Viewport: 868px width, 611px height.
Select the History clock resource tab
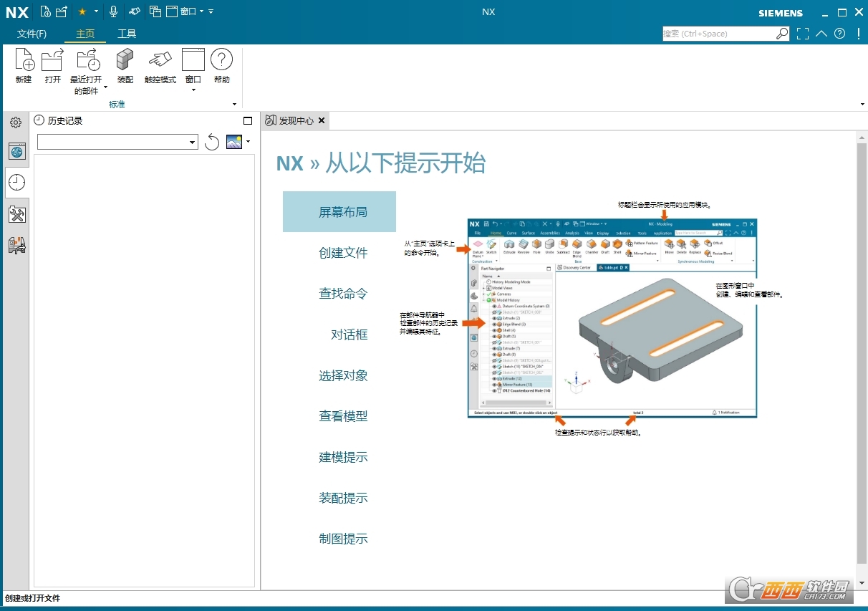pyautogui.click(x=17, y=183)
